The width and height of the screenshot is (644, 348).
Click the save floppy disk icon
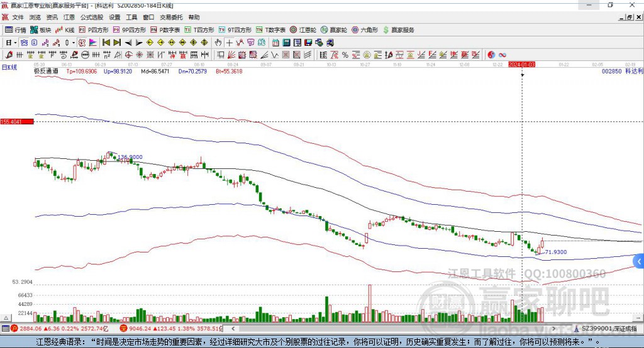pyautogui.click(x=308, y=43)
